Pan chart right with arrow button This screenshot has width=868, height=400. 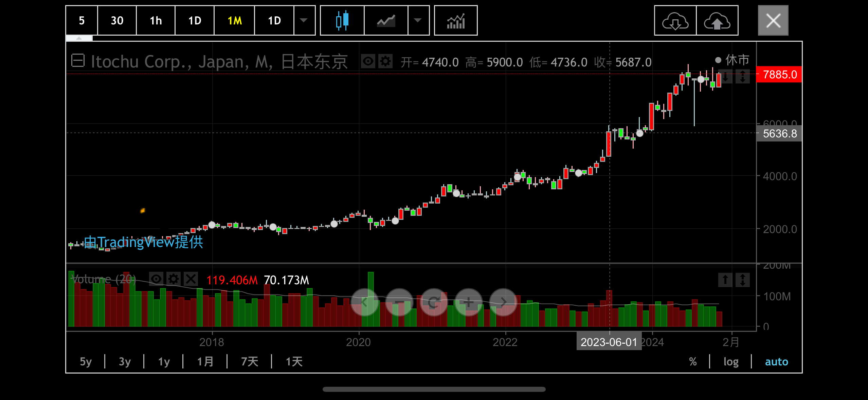coord(503,302)
